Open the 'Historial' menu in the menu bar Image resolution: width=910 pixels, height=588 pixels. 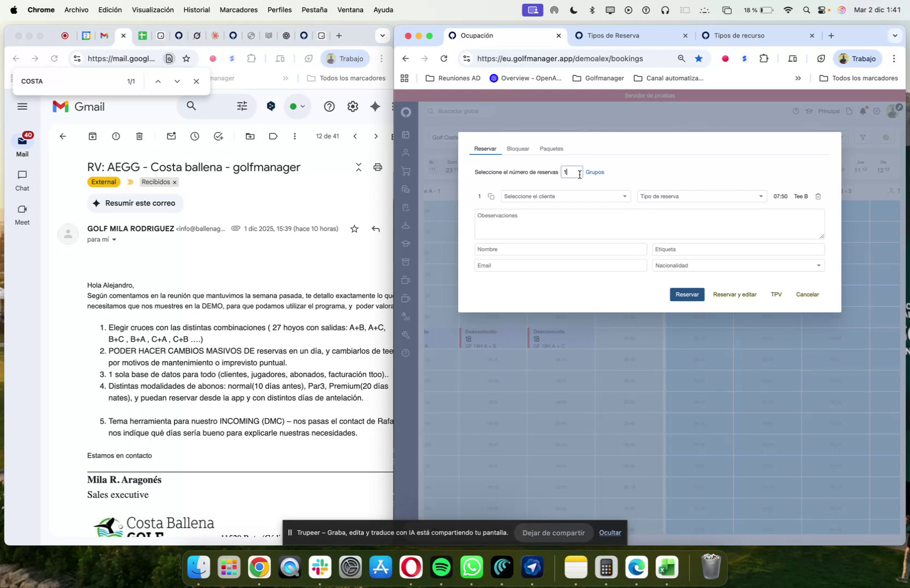[x=196, y=9]
